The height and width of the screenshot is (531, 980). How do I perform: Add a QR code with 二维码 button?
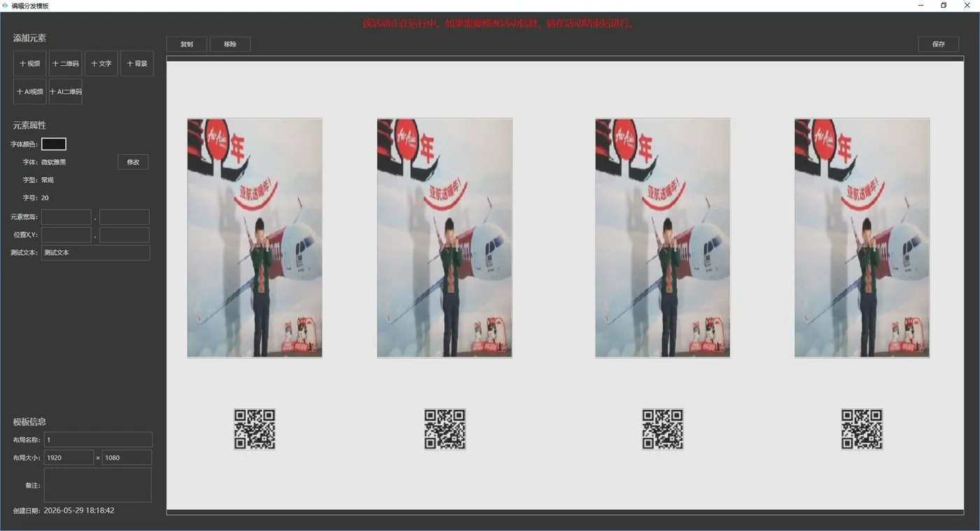click(x=66, y=64)
